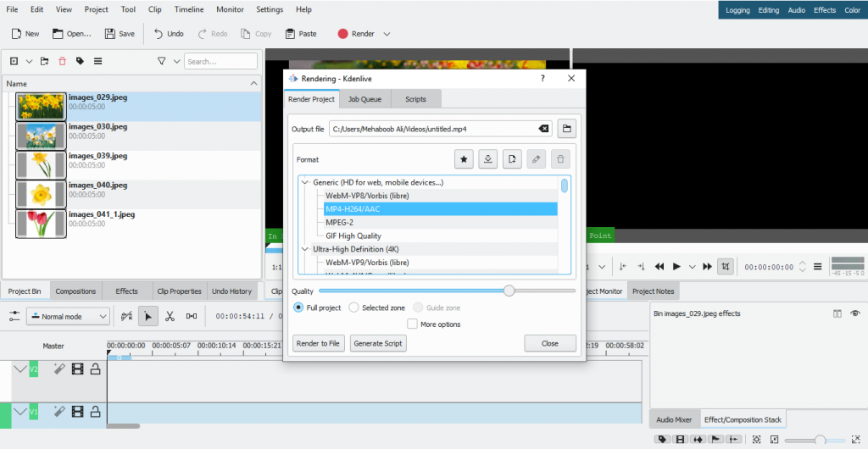The image size is (868, 449).
Task: Open the Render button dropdown arrow
Action: tap(387, 34)
